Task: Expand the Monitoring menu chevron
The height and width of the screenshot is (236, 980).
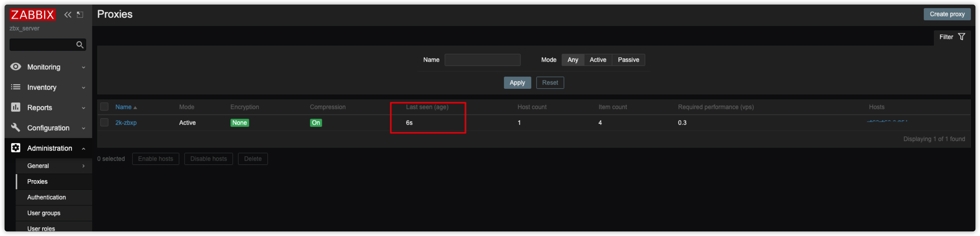Action: coord(83,68)
